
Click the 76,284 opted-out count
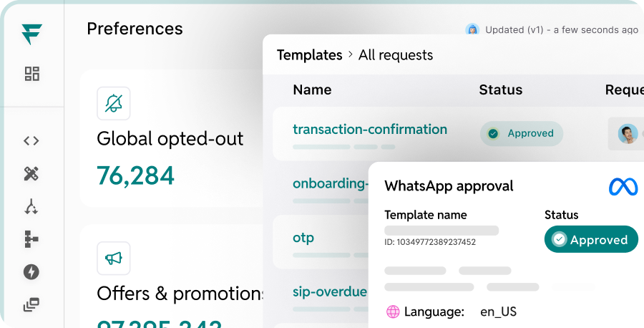pos(135,175)
